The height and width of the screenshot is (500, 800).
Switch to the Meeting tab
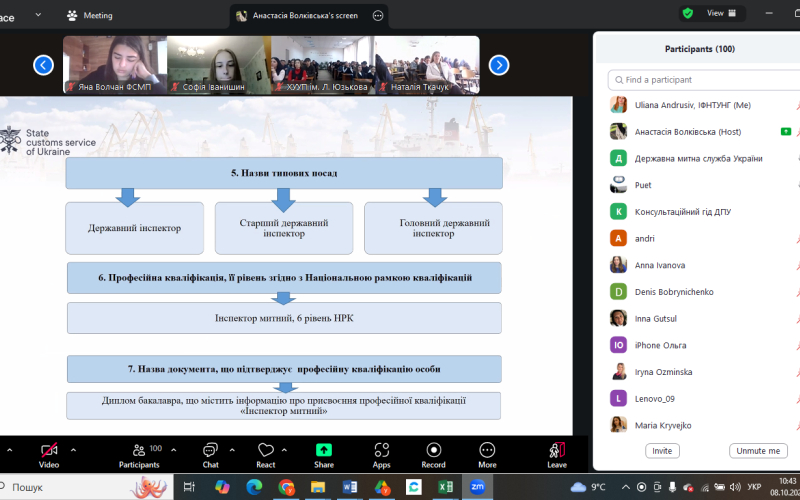(x=89, y=15)
